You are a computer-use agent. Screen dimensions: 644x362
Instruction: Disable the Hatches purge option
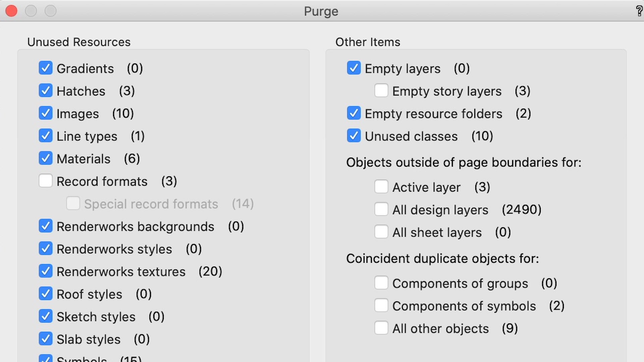coord(46,90)
